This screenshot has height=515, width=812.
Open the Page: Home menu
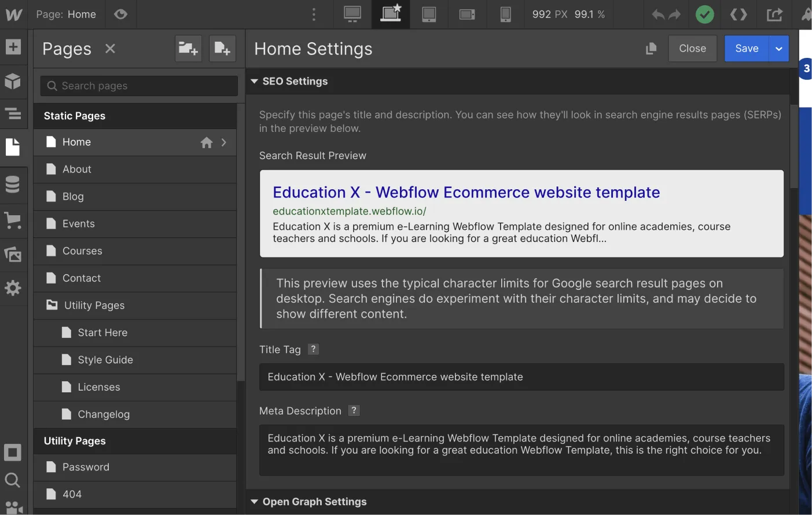[66, 14]
